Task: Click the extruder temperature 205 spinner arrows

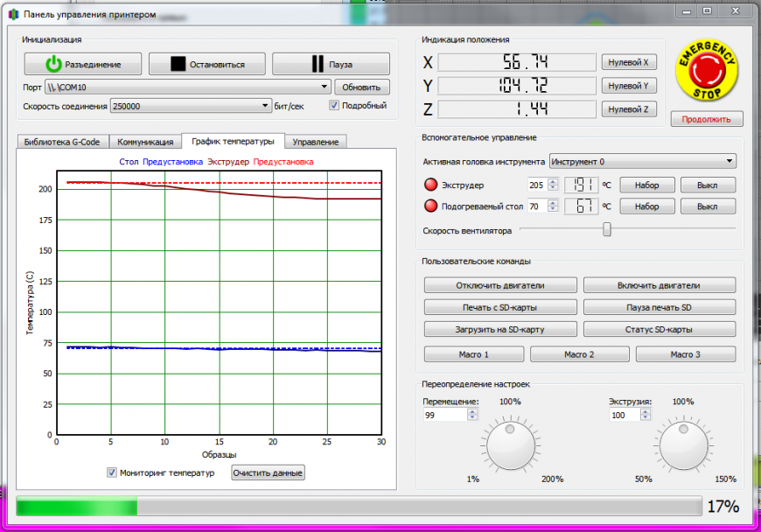Action: [553, 185]
